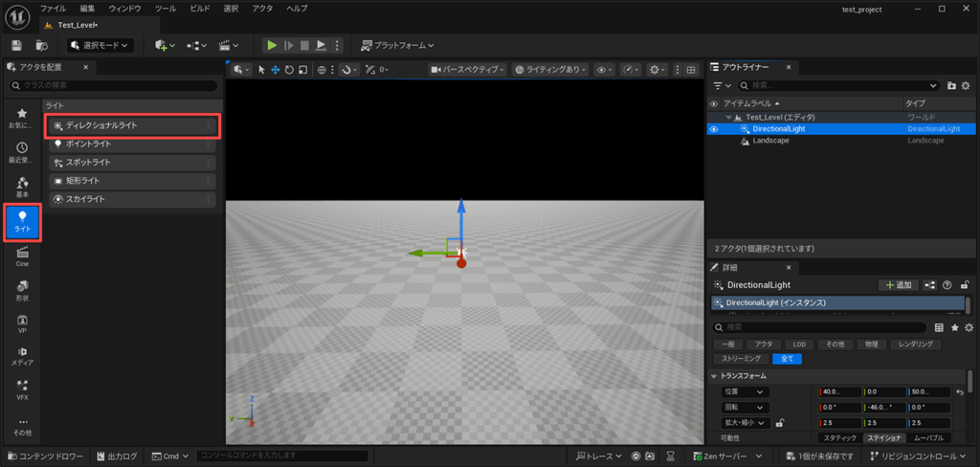
Task: Open the ファイル menu
Action: (x=54, y=9)
